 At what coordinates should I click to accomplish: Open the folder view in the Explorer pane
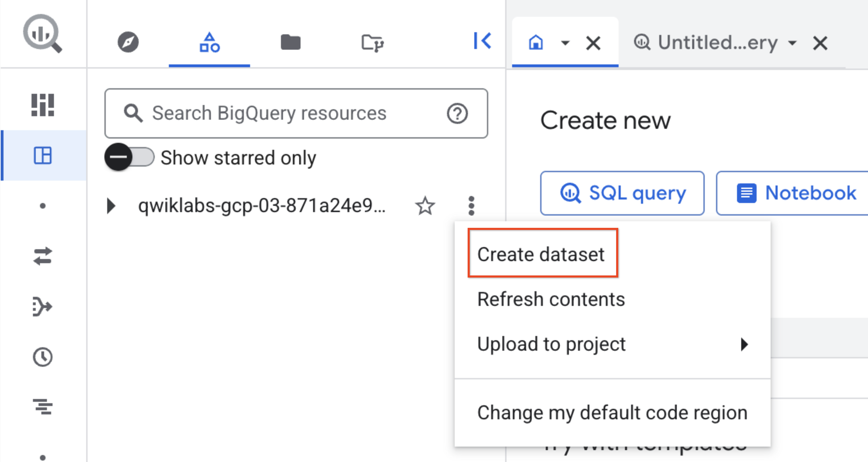pyautogui.click(x=290, y=42)
